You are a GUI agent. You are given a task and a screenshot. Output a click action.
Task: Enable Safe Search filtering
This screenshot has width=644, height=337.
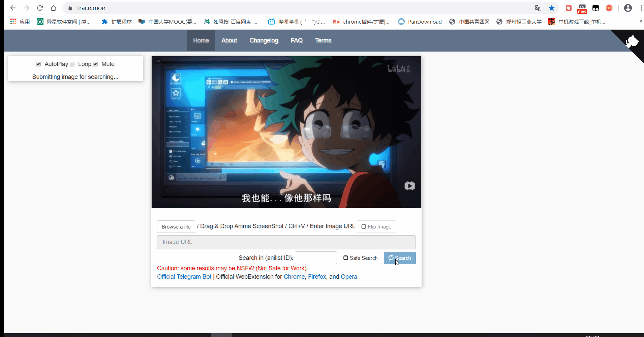(x=360, y=258)
